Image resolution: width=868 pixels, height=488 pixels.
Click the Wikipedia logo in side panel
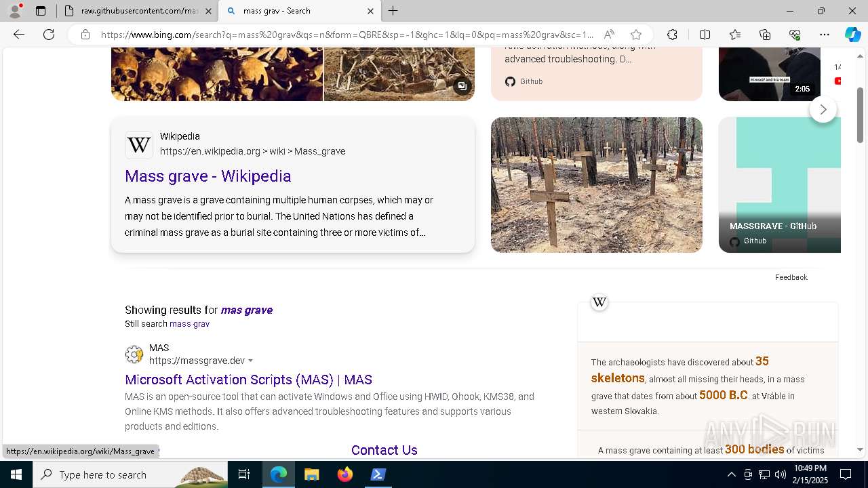(x=599, y=302)
